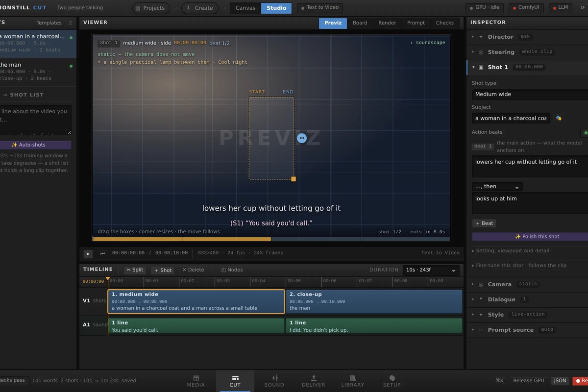Open the DELIVER workspace icon
588x392 pixels.
(314, 381)
